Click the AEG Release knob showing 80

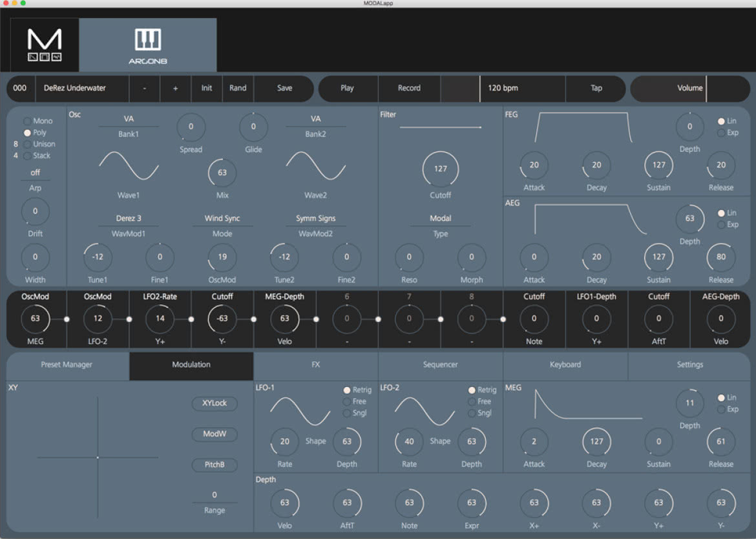(721, 257)
